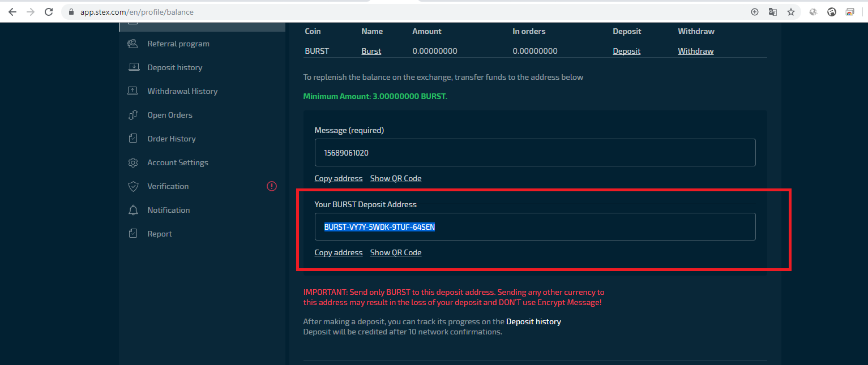868x365 pixels.
Task: Click the black round extension icon
Action: click(x=832, y=12)
